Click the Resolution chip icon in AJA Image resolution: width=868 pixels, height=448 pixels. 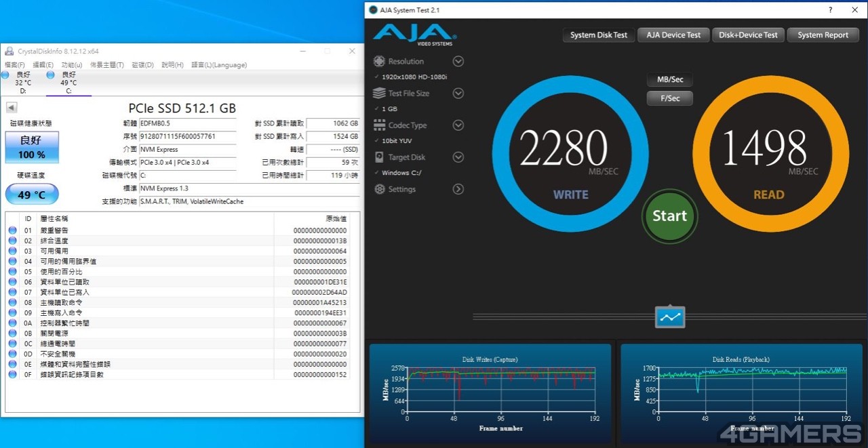(379, 61)
